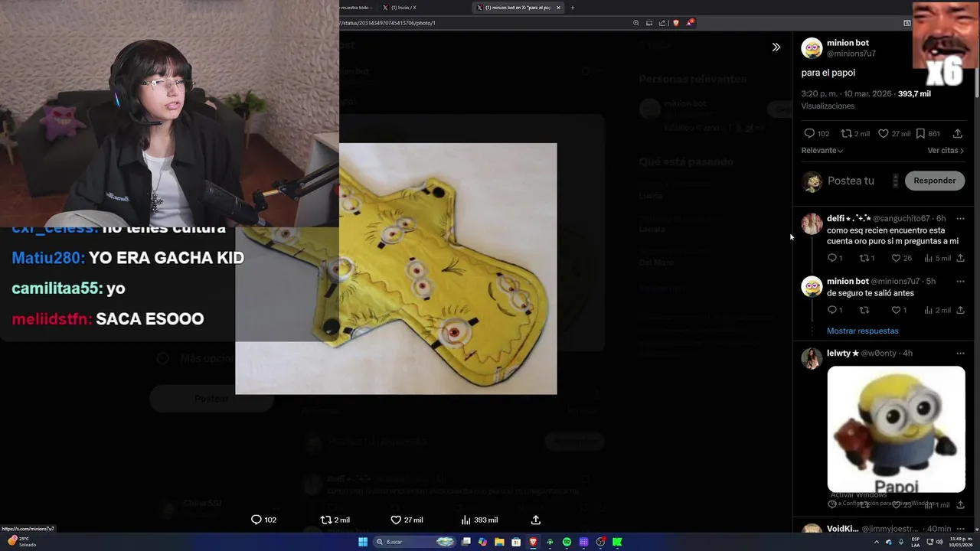The width and height of the screenshot is (980, 551).
Task: Open File Explorer from the taskbar
Action: [499, 542]
